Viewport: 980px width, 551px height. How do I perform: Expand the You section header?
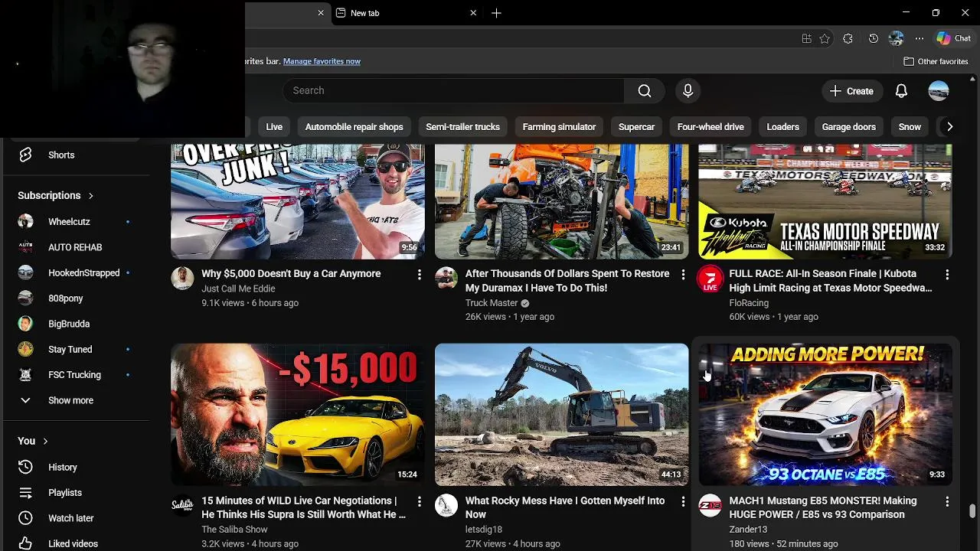point(33,441)
